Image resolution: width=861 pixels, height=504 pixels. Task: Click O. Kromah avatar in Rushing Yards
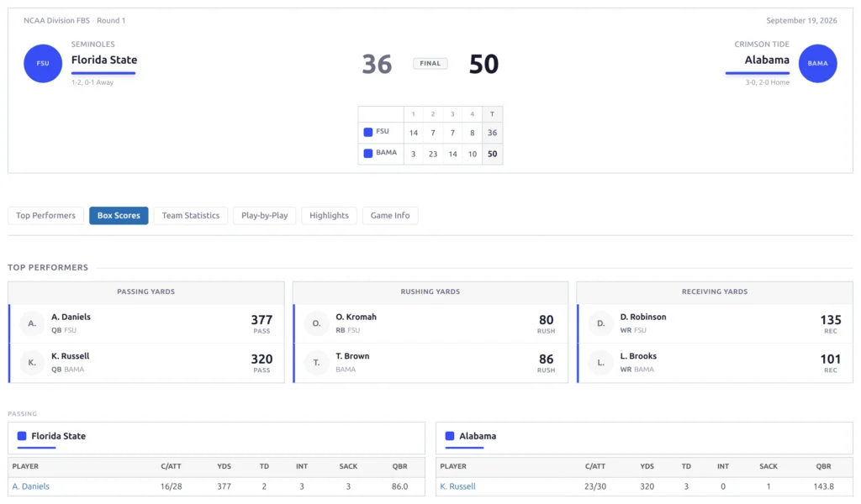(x=317, y=323)
